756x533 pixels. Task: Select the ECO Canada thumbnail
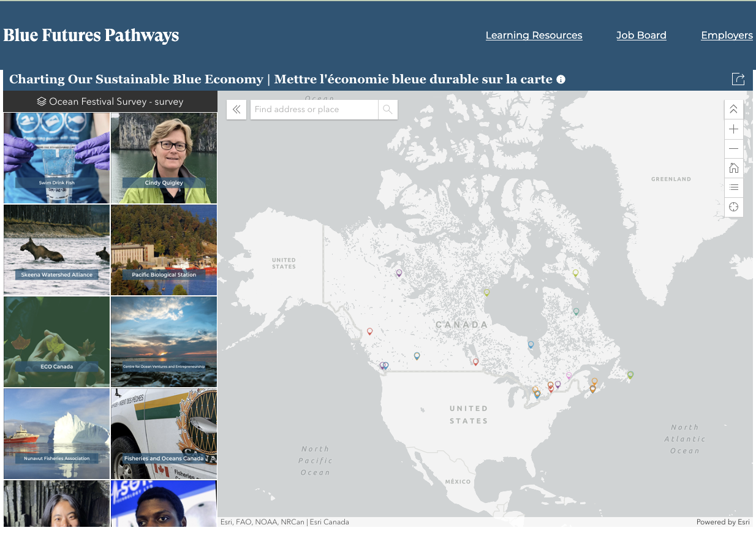(x=57, y=342)
